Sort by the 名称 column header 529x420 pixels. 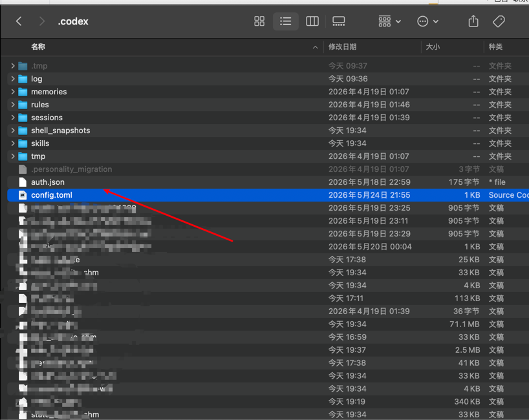38,47
